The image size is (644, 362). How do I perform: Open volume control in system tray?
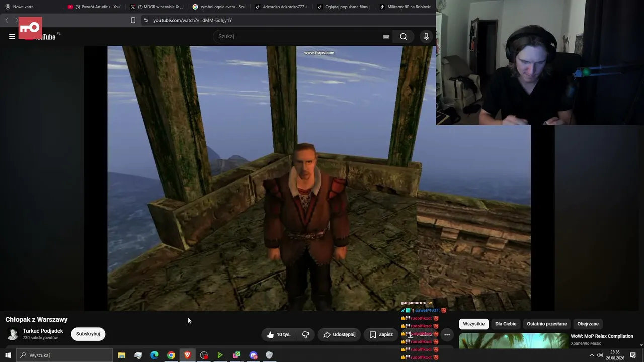tap(600, 355)
